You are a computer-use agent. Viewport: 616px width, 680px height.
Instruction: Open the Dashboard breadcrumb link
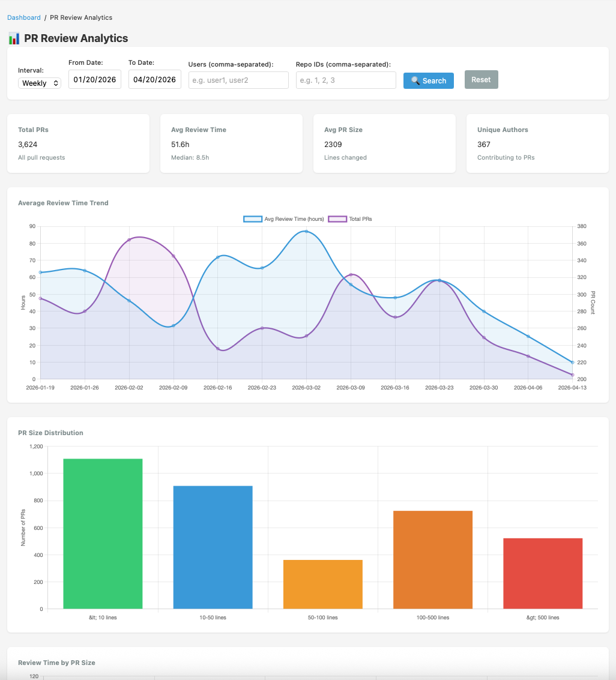(x=24, y=17)
